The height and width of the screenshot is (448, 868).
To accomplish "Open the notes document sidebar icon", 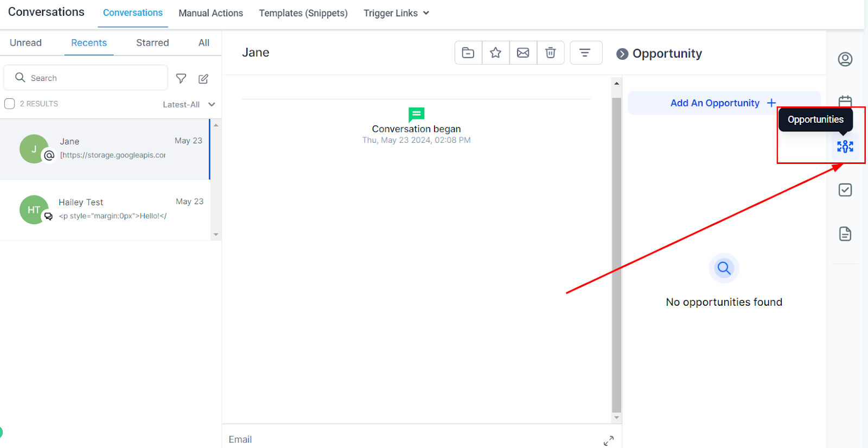I will 845,234.
